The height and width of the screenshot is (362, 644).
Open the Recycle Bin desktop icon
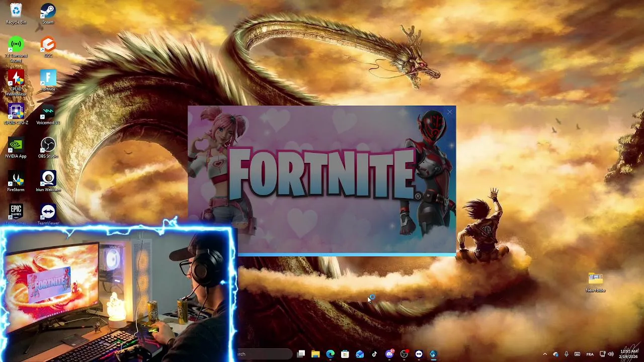click(x=16, y=14)
